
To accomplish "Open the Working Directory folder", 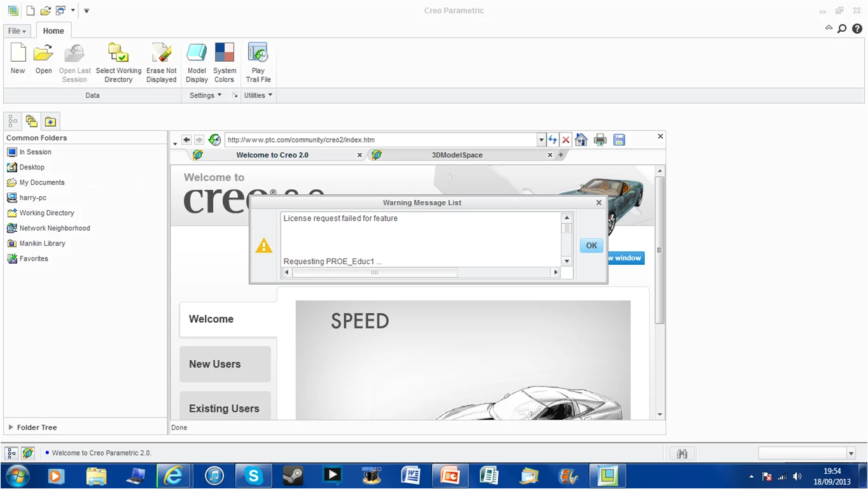I will click(x=46, y=213).
